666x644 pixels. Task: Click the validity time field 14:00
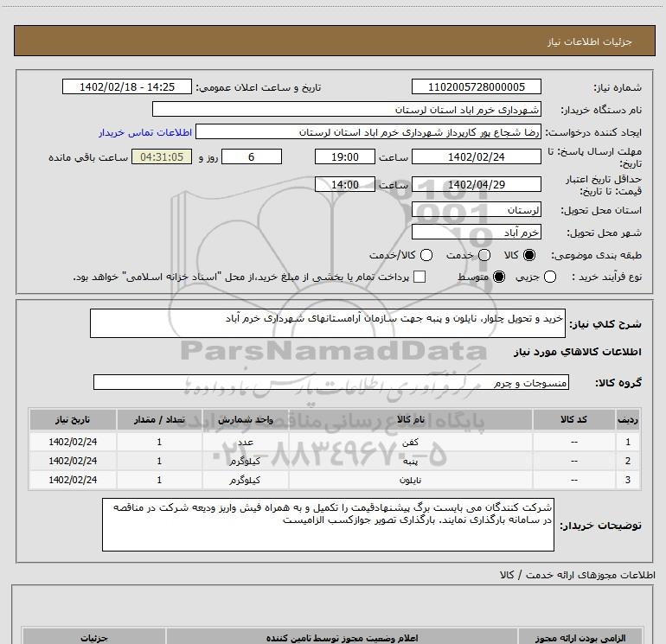[x=345, y=184]
